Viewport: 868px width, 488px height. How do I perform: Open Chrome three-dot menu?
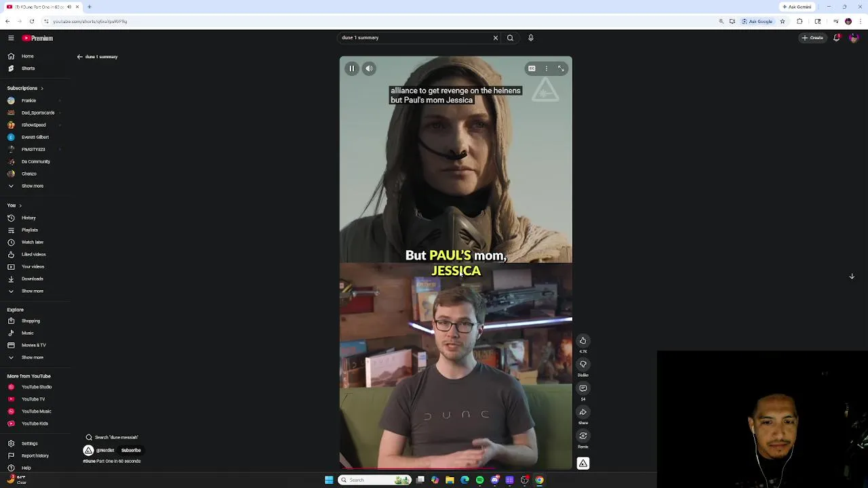[x=860, y=21]
